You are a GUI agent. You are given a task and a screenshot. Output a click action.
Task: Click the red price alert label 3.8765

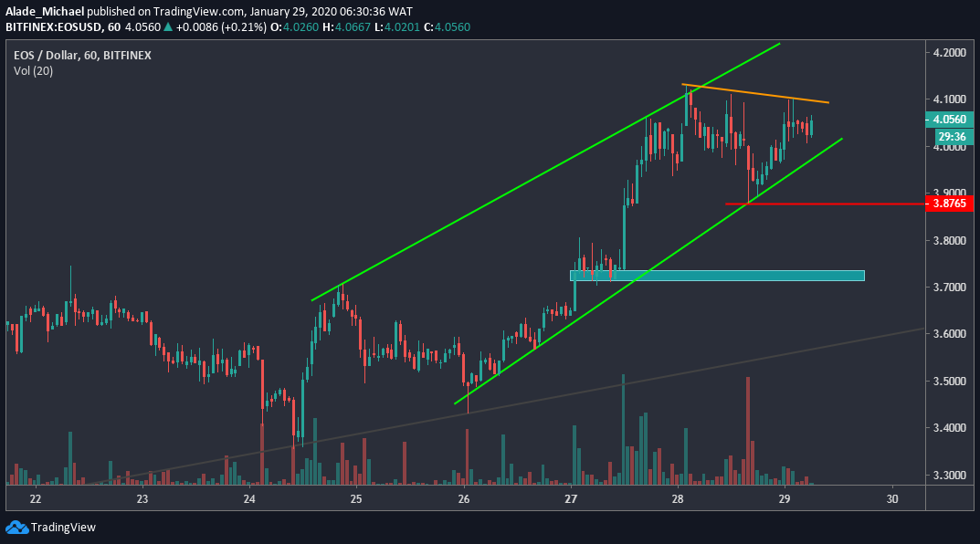point(950,204)
